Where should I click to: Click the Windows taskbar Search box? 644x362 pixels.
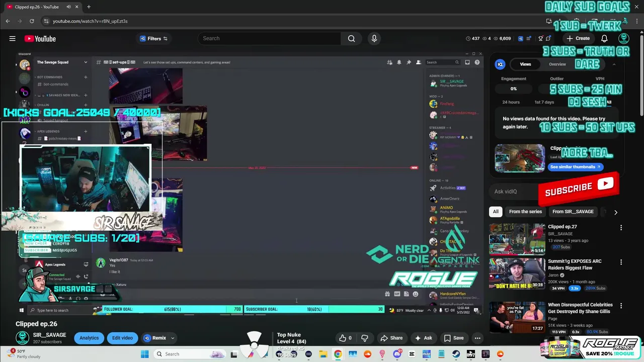[189, 354]
